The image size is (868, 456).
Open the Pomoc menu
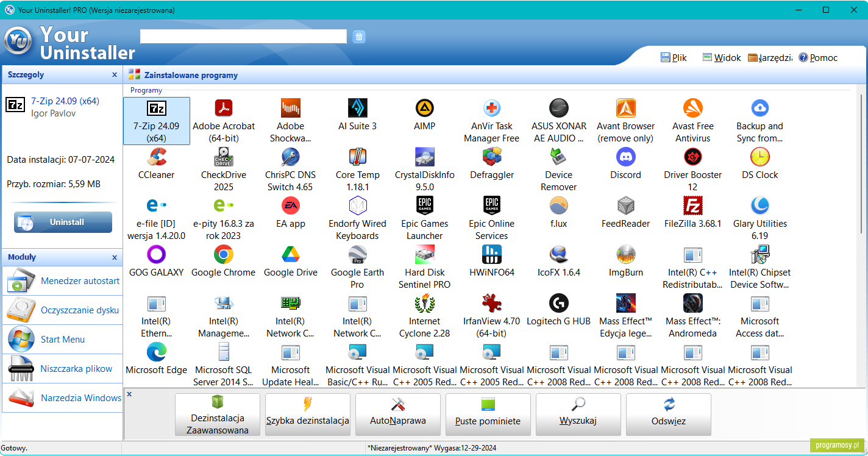click(818, 57)
